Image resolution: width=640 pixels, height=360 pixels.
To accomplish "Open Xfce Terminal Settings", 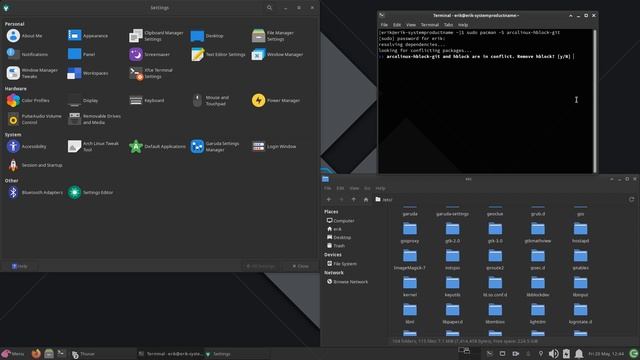I will coord(151,73).
